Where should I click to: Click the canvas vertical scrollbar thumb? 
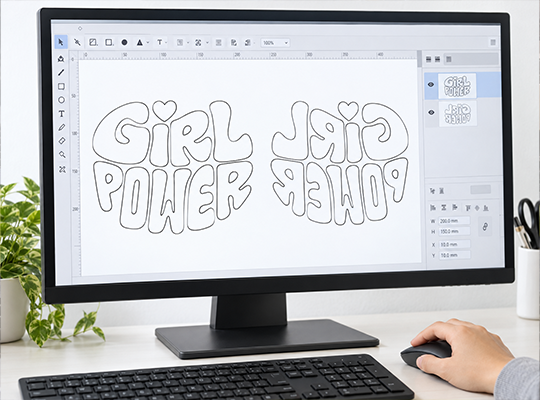[419, 59]
